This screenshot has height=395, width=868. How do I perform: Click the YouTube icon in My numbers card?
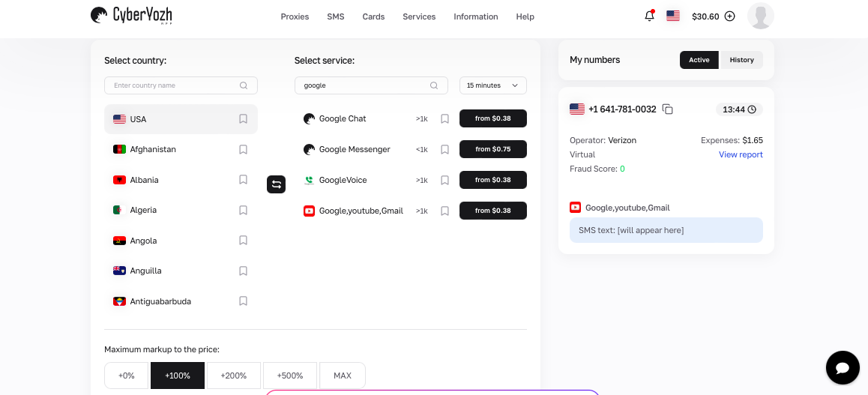[575, 208]
